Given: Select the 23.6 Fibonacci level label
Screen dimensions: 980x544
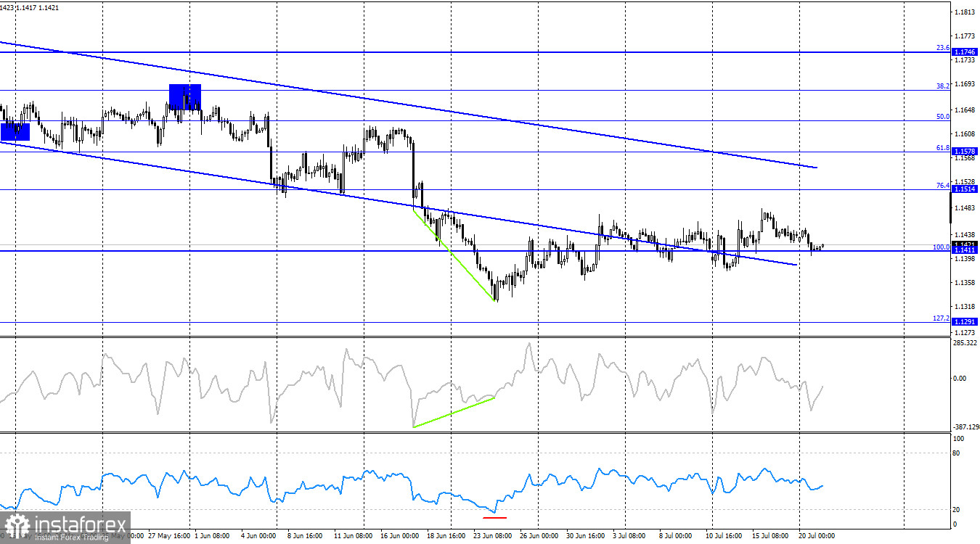Looking at the screenshot, I should (942, 48).
